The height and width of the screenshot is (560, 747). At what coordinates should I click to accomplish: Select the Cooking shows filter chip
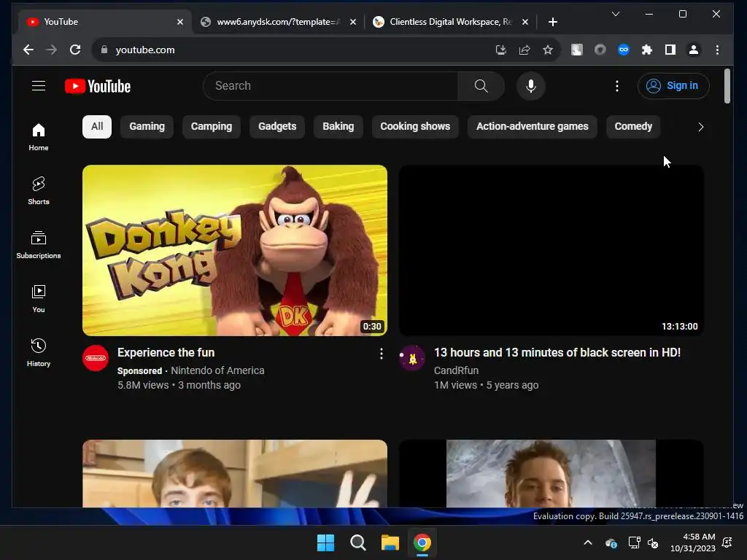(415, 127)
